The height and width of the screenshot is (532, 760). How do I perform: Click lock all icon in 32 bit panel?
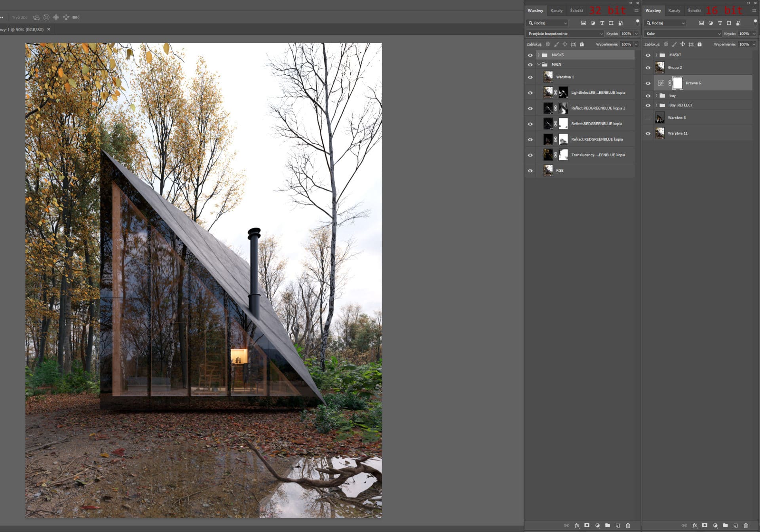pos(582,44)
